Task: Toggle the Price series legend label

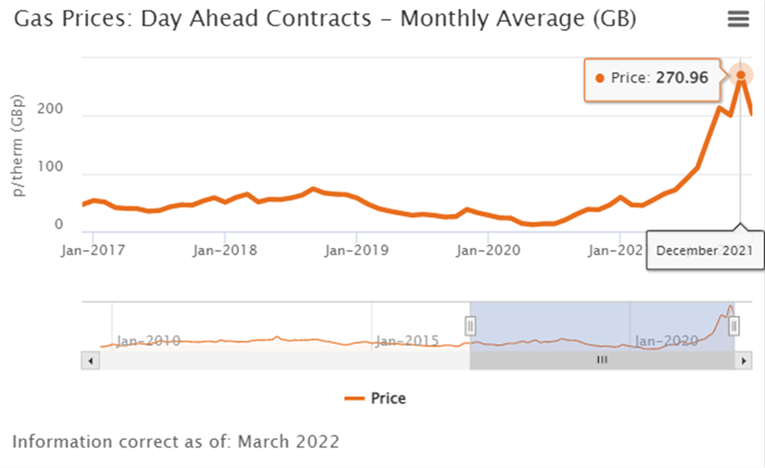Action: pos(388,398)
